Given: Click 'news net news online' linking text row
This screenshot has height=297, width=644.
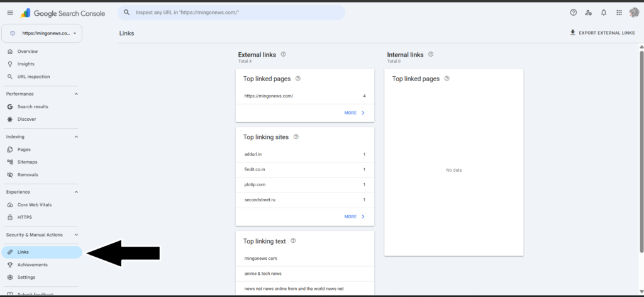Looking at the screenshot, I should 305,289.
